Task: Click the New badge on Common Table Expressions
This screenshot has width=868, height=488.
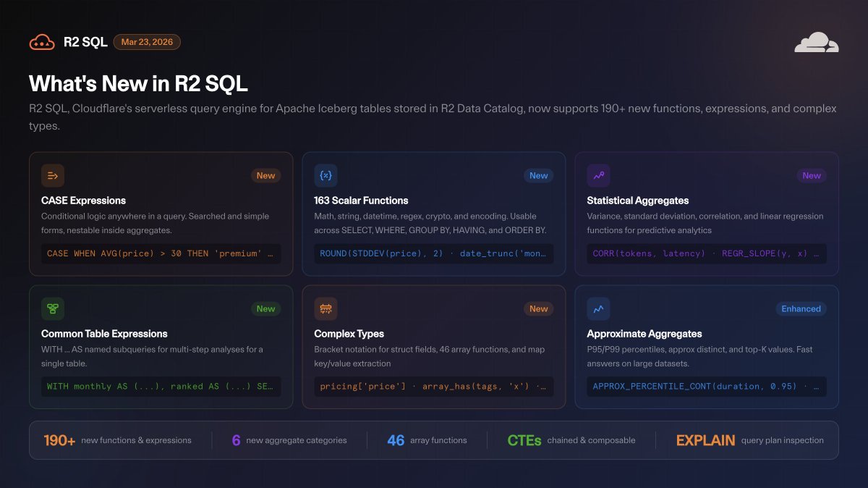Action: pos(265,308)
